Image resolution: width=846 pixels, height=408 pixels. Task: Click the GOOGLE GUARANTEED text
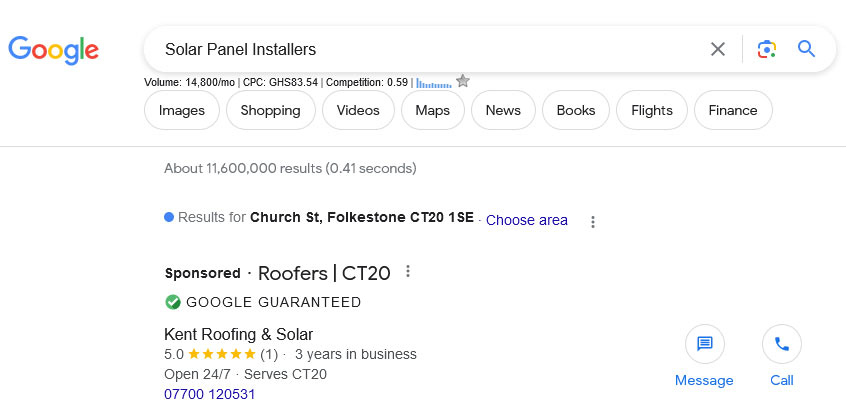pyautogui.click(x=274, y=302)
